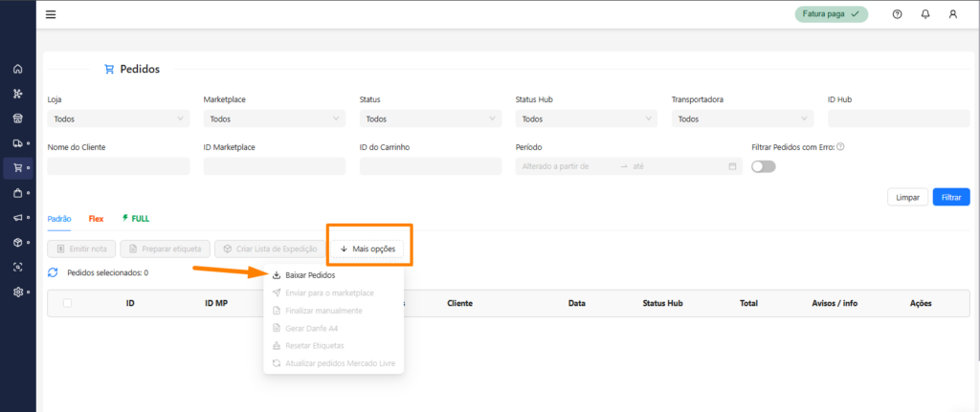This screenshot has width=980, height=412.
Task: Click the Filtrar button
Action: point(951,197)
